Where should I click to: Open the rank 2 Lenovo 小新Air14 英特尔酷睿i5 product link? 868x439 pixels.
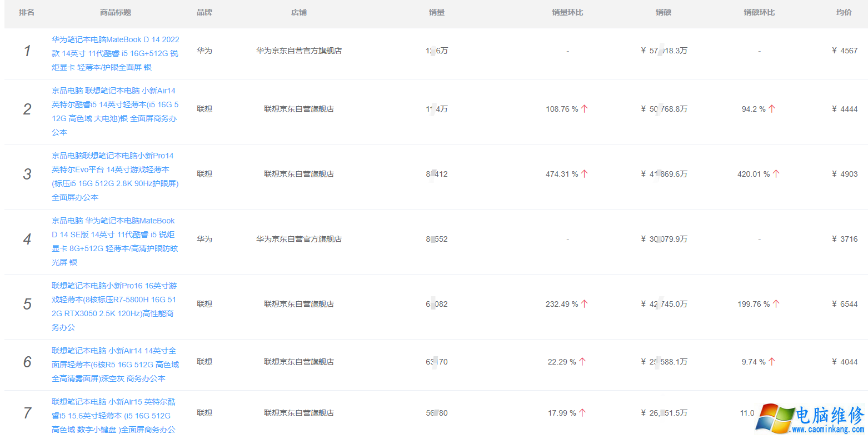click(x=116, y=111)
